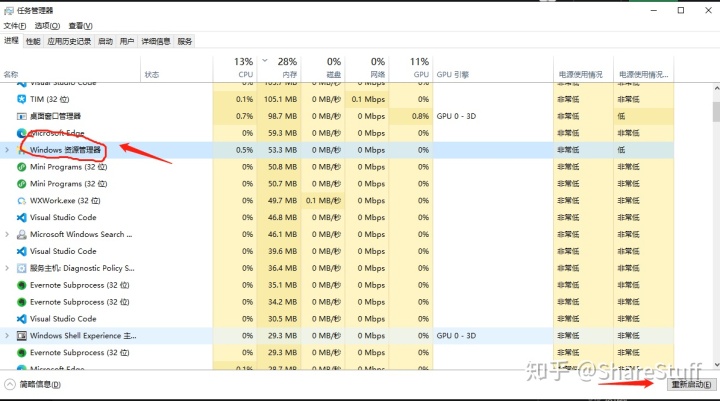This screenshot has width=720, height=401.
Task: Click the 0.8% GPU cell
Action: tap(411, 116)
